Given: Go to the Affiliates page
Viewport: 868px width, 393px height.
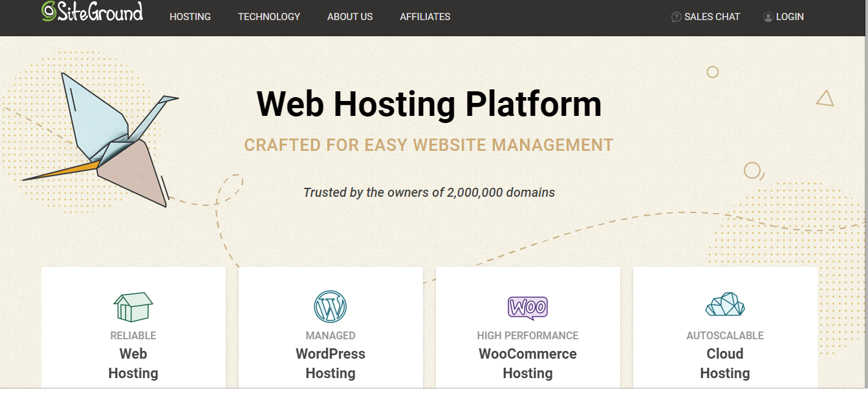Looking at the screenshot, I should pyautogui.click(x=425, y=17).
